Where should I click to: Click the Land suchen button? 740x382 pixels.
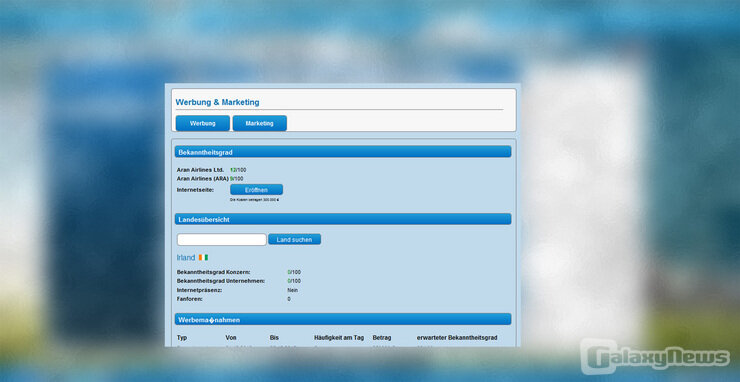coord(294,239)
